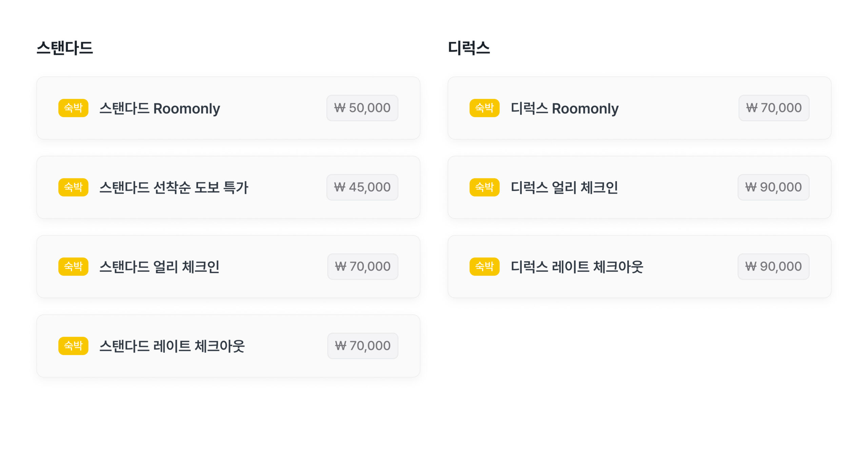868x474 pixels.
Task: Click the 숙박 badge on 스탠다드 선착순 도보 특가
Action: (x=73, y=187)
